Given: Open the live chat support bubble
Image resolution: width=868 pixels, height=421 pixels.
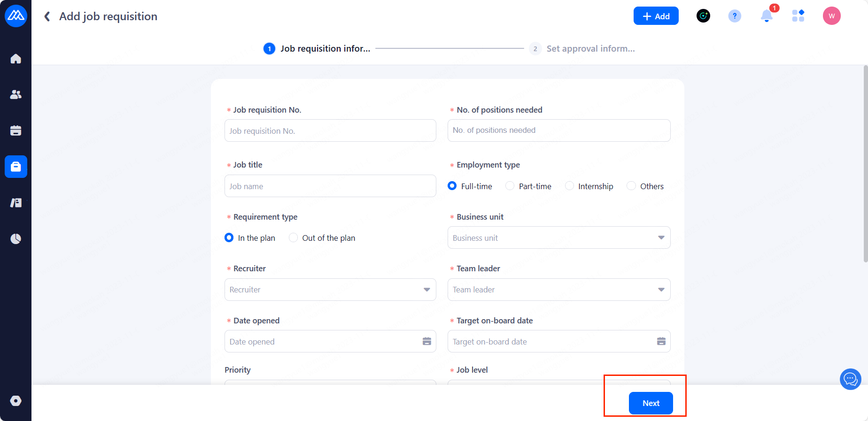Looking at the screenshot, I should click(850, 379).
